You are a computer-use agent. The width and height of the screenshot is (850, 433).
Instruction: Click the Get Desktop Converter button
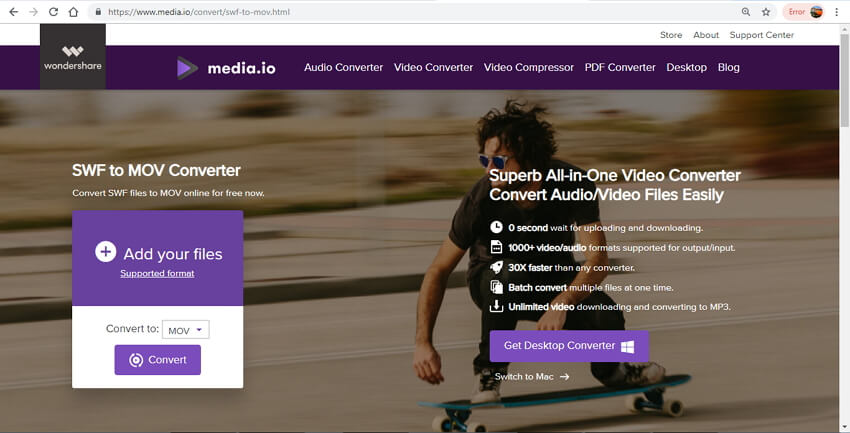[569, 346]
